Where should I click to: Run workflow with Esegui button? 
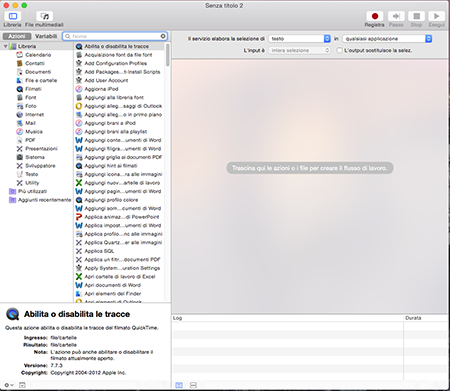(436, 16)
